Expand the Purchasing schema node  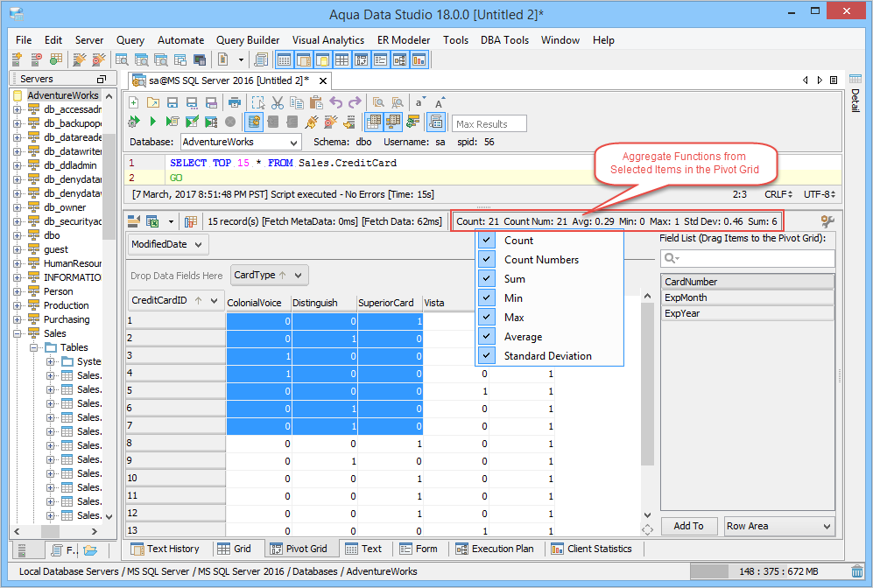[18, 319]
